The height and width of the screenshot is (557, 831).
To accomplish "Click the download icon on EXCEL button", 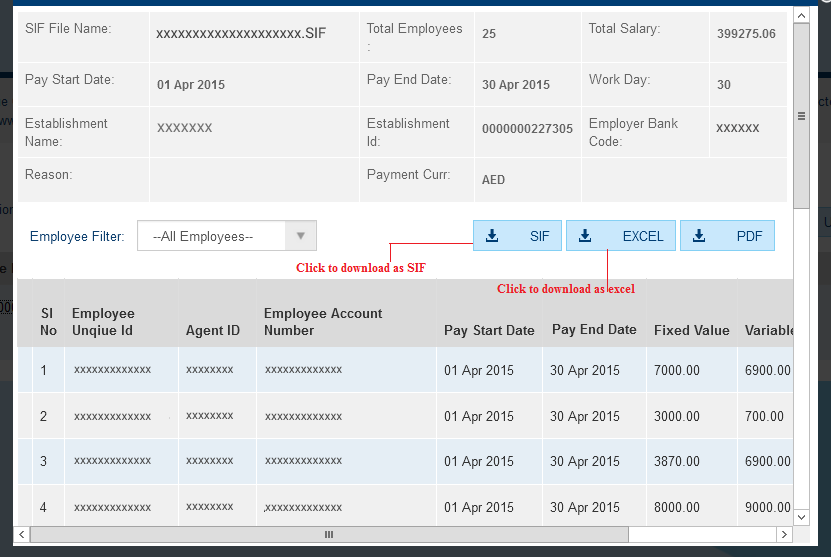I will pyautogui.click(x=585, y=236).
